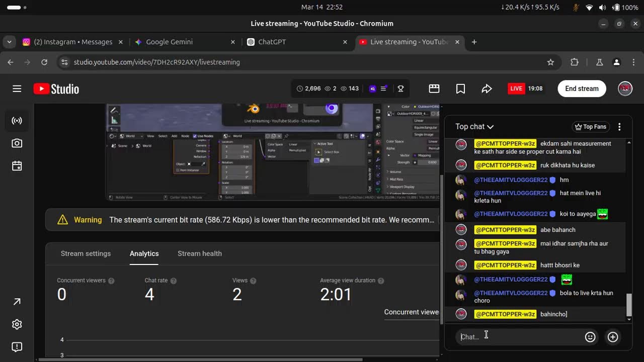The width and height of the screenshot is (644, 362).
Task: Click the Share arrow icon
Action: coord(487,88)
